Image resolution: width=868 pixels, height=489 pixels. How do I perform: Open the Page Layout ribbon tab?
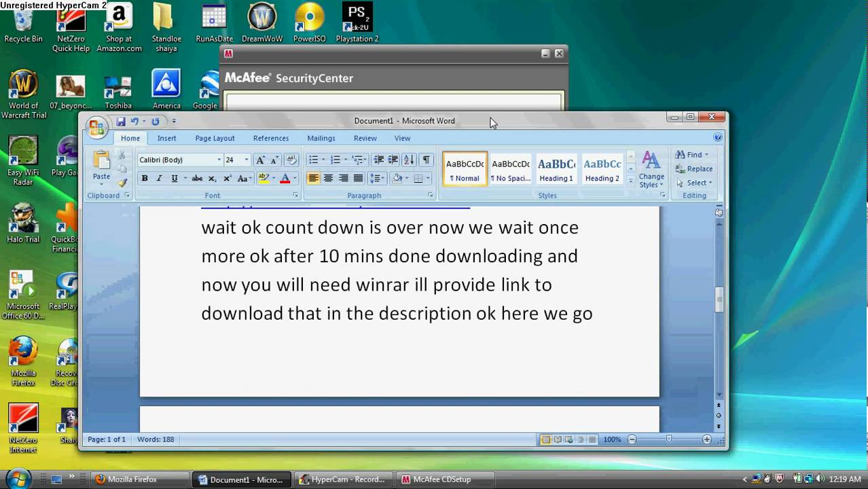[x=215, y=139]
